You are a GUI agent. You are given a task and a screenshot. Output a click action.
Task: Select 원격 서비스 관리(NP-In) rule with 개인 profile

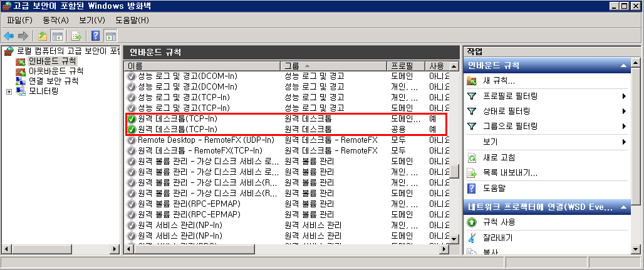[287, 225]
